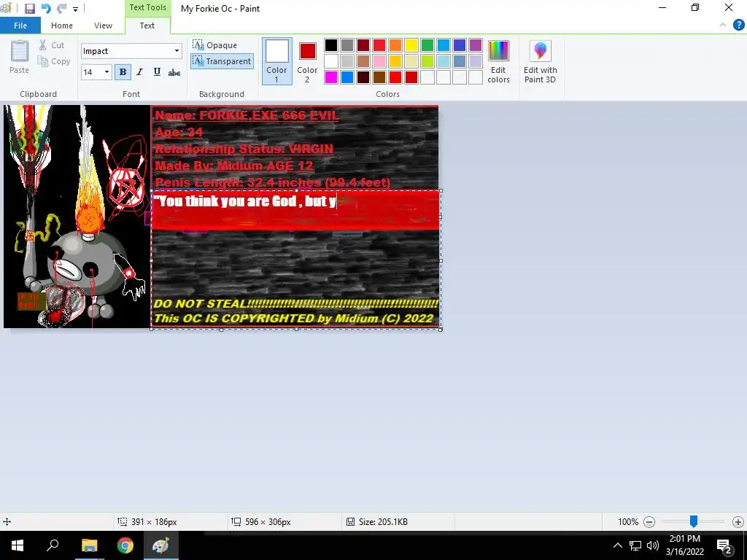Image resolution: width=747 pixels, height=560 pixels.
Task: Click in the font size field showing 14
Action: pos(91,72)
